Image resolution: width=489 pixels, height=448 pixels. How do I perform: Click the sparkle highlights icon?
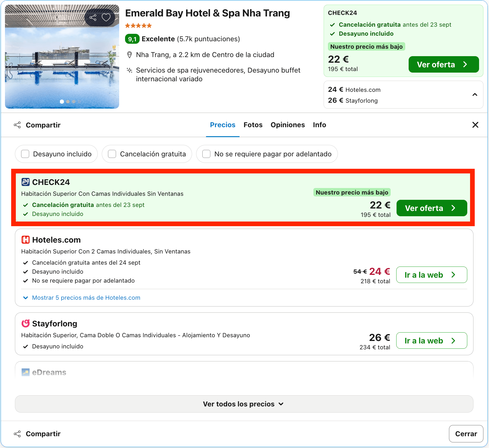coord(130,70)
